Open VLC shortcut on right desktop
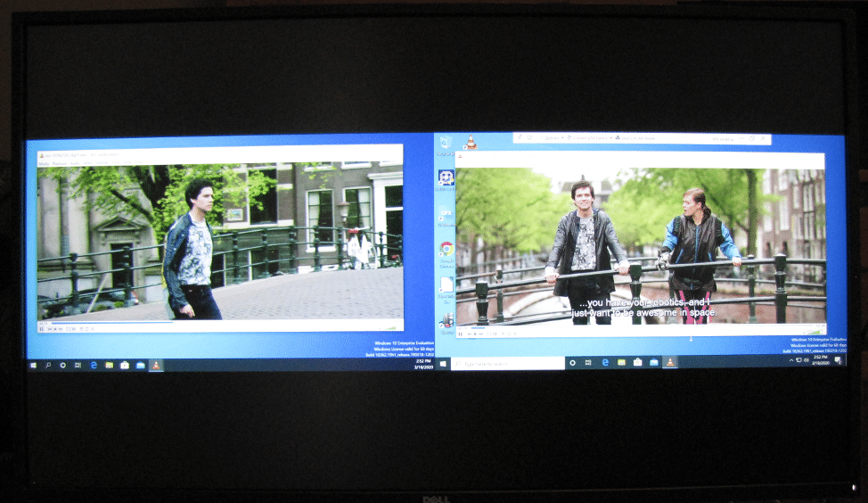Viewport: 868px width, 503px height. 471,143
